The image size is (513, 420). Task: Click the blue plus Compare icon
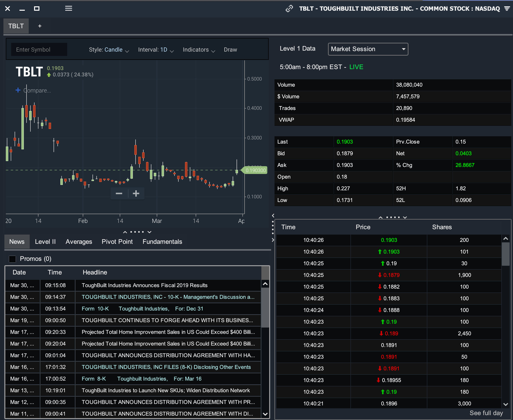point(18,90)
